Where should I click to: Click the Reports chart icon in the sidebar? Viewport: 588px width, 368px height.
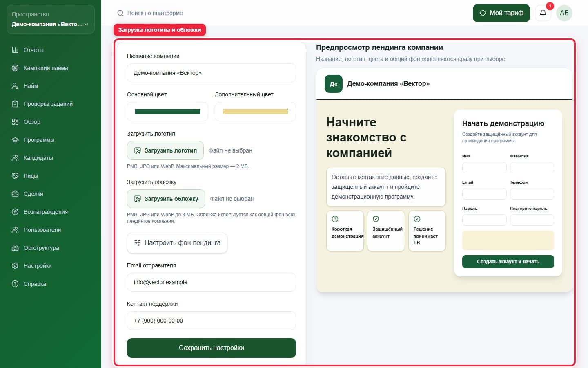point(15,50)
